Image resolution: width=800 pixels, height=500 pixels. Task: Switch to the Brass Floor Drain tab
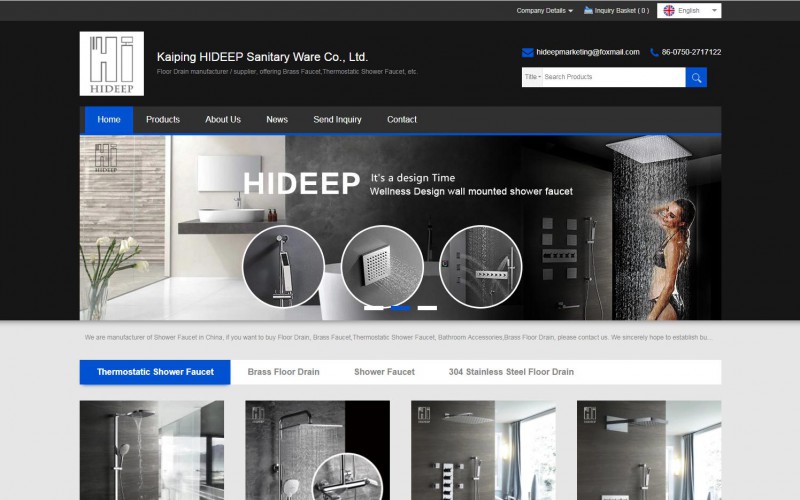(x=284, y=372)
